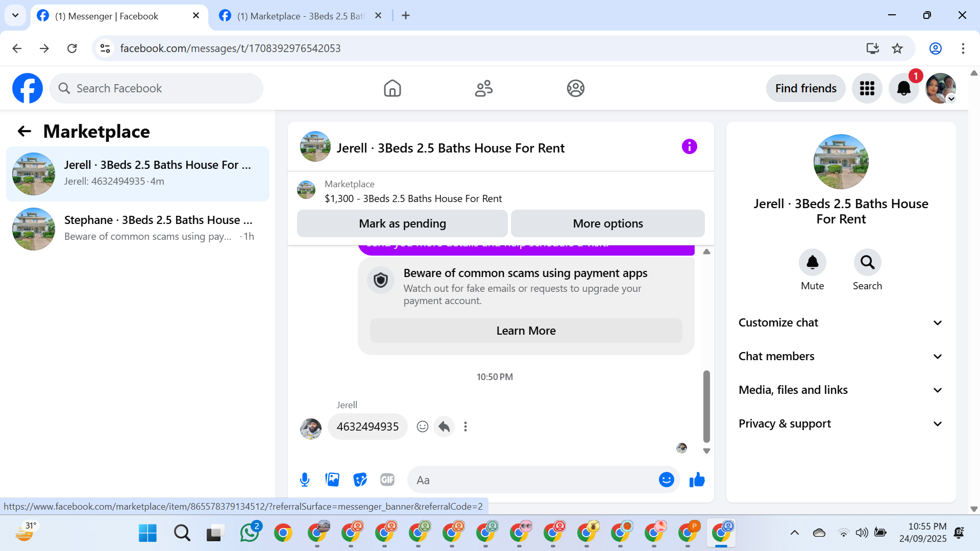Open more options for message 4632494935
This screenshot has height=551, width=980.
pyautogui.click(x=465, y=427)
